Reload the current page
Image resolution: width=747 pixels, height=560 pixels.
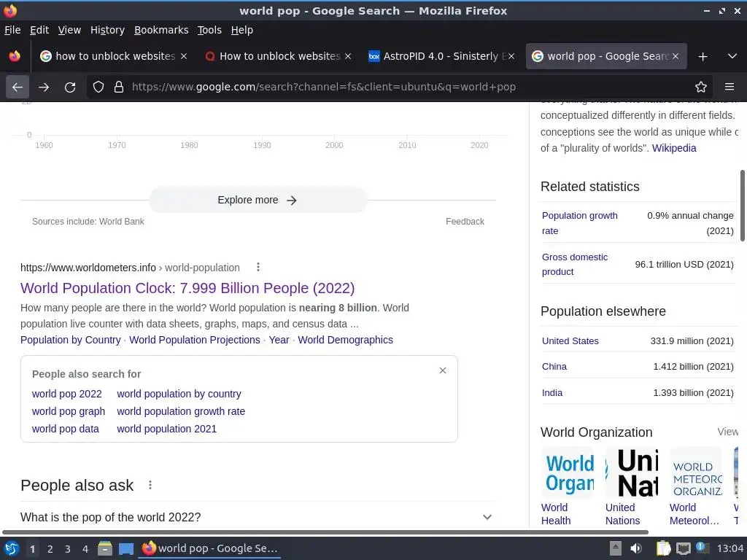point(70,87)
